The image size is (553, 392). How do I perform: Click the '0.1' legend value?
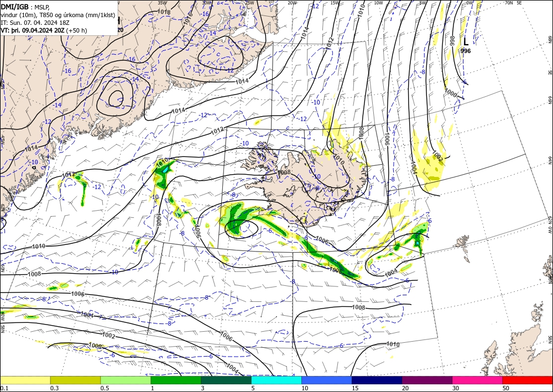tap(4, 388)
